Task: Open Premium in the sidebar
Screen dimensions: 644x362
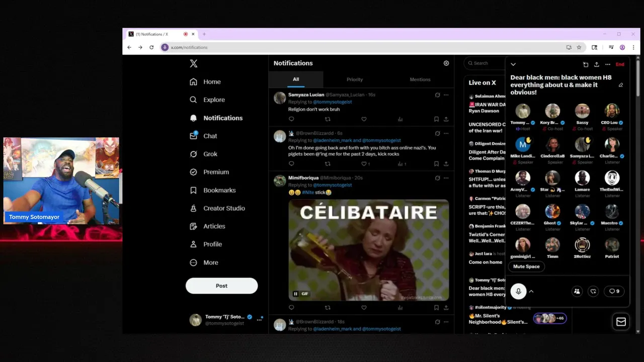Action: pyautogui.click(x=209, y=172)
